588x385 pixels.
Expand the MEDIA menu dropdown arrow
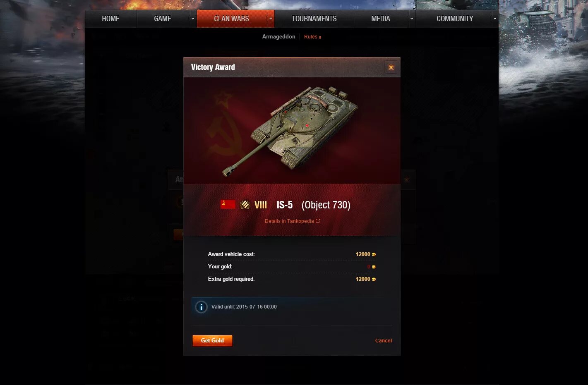pyautogui.click(x=411, y=19)
